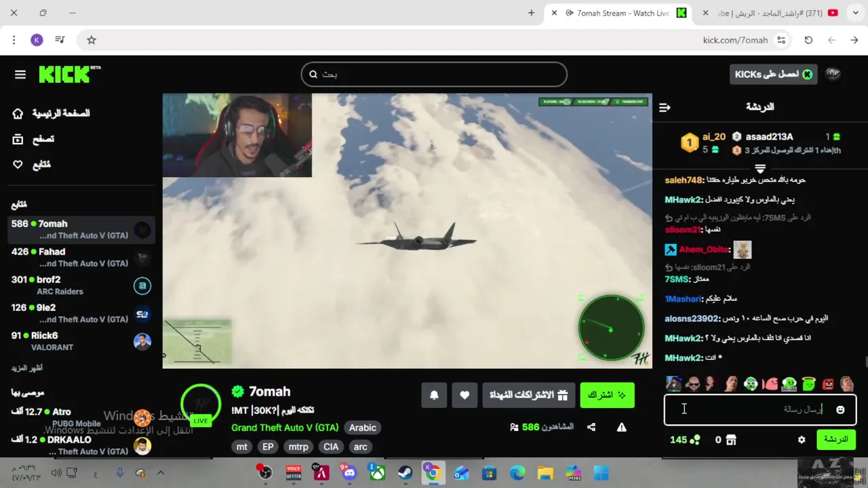Open Grand Theft Auto V (GTA) category link
The width and height of the screenshot is (868, 488).
pos(285,428)
